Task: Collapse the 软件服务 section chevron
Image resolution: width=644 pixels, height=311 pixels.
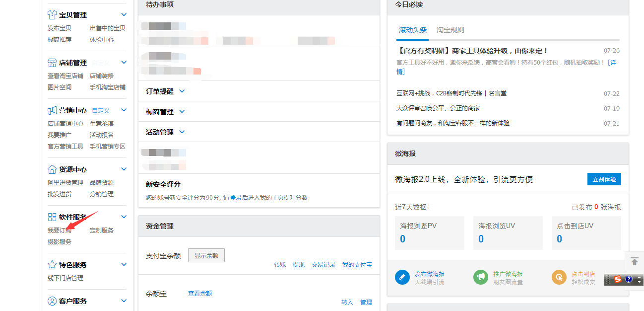Action: pos(124,217)
